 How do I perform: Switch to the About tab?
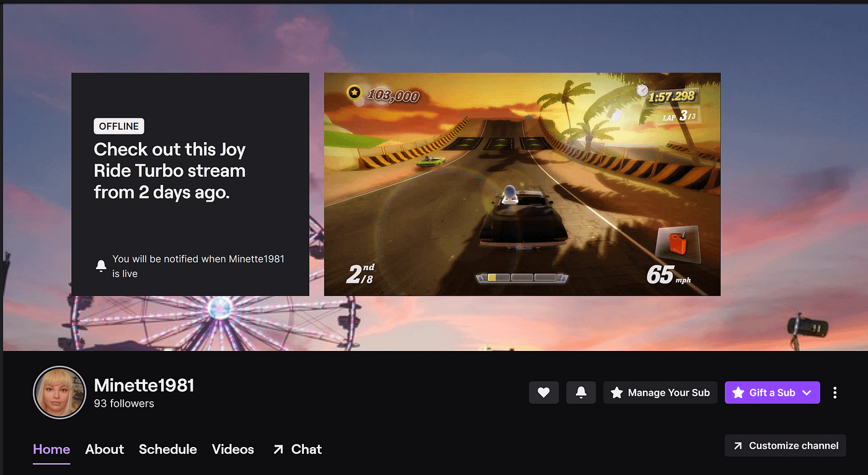pos(105,449)
